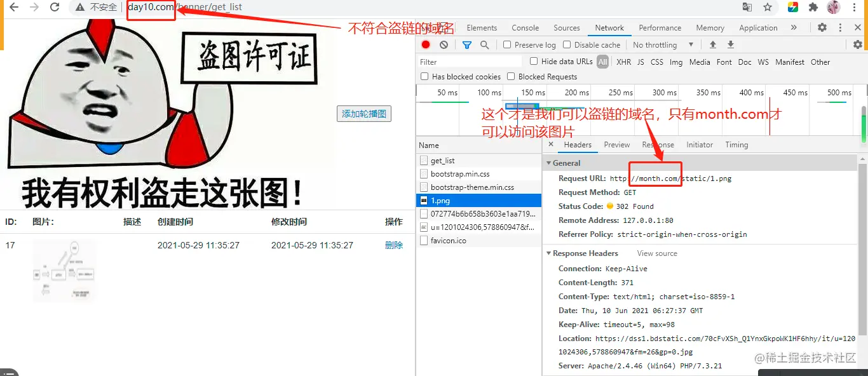868x376 pixels.
Task: Filter requests by Font type
Action: coord(724,62)
